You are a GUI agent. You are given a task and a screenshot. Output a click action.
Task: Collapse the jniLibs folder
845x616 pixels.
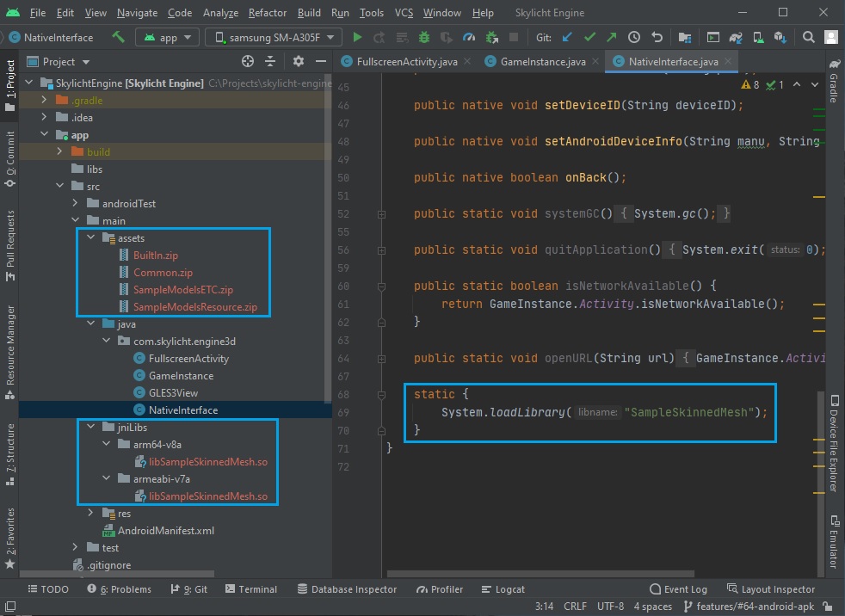90,427
